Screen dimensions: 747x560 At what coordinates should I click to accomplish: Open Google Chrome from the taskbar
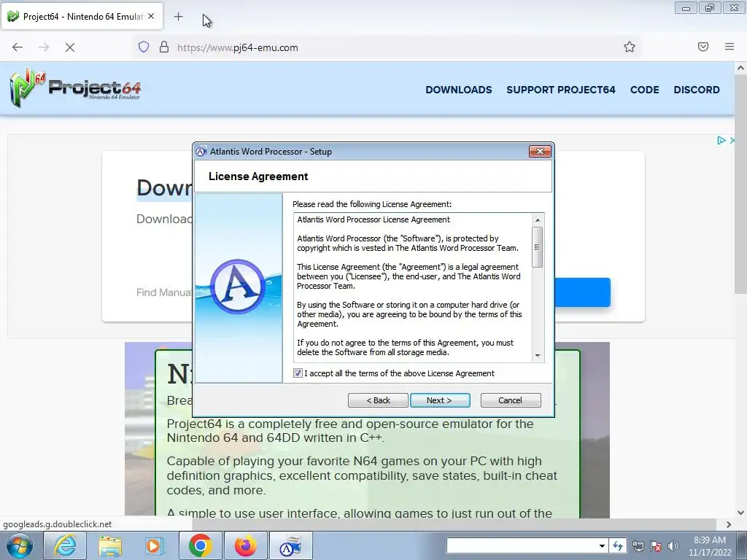(200, 545)
